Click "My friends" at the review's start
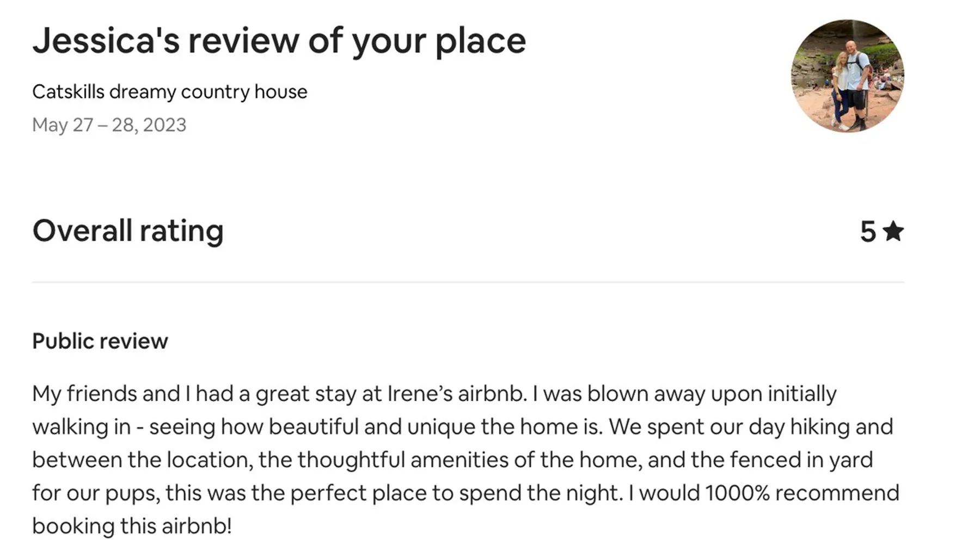This screenshot has height=544, width=980. click(x=84, y=394)
